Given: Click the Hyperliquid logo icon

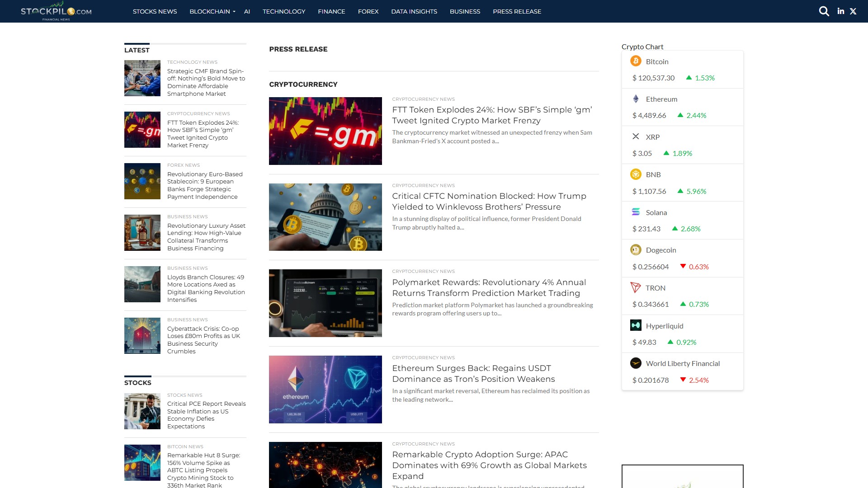Looking at the screenshot, I should click(636, 325).
